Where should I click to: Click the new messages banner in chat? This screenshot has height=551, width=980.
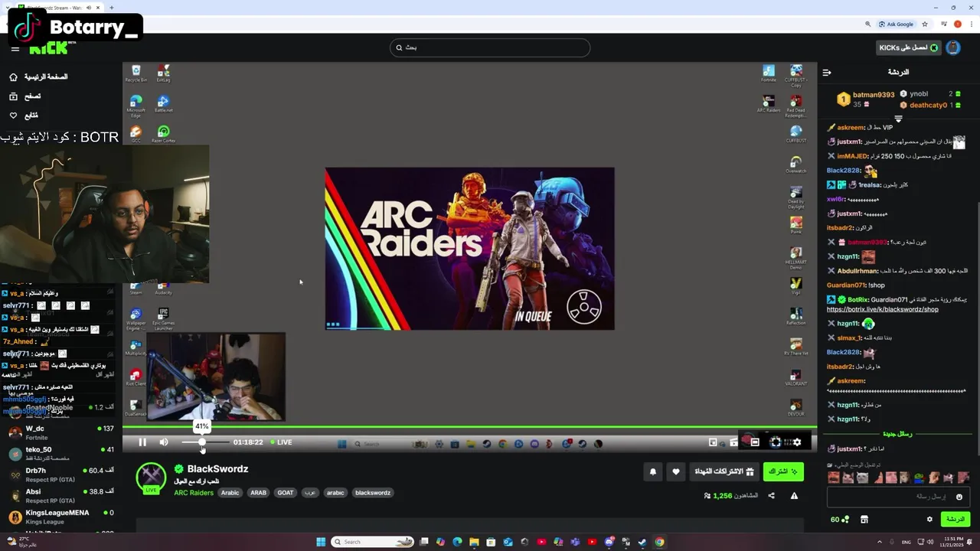[898, 434]
